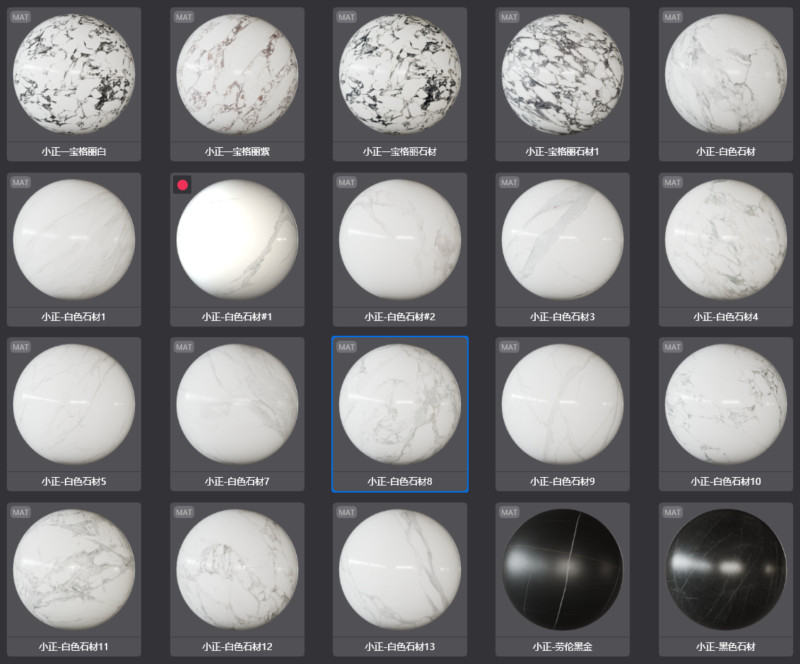Click the MAT badge on 劳伦黑金 material

pyautogui.click(x=509, y=512)
